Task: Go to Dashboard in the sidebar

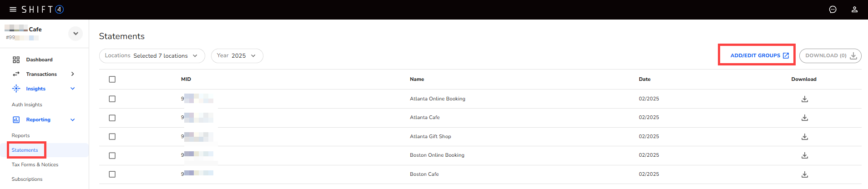Action: (39, 60)
